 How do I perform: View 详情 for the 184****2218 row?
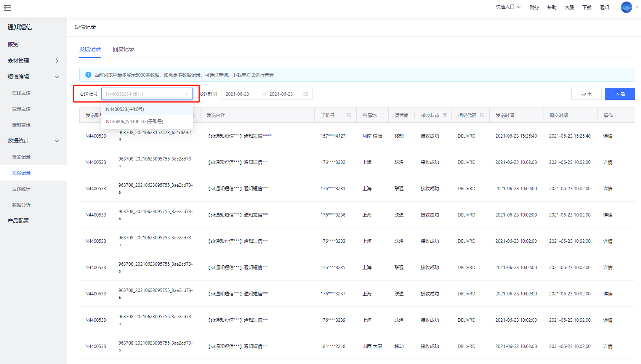point(607,346)
